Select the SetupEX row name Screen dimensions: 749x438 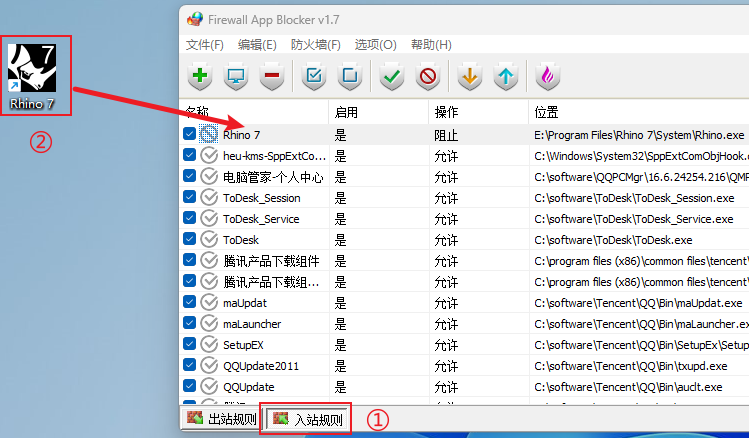243,345
